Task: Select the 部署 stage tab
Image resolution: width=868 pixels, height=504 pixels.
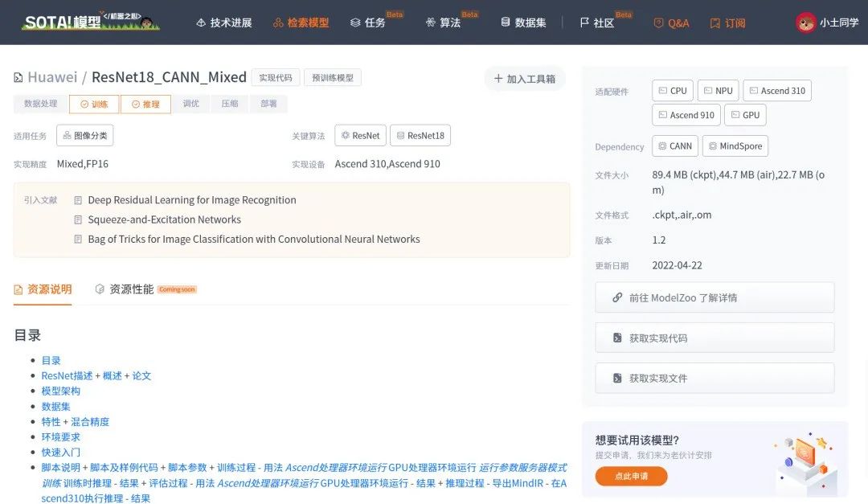Action: pyautogui.click(x=268, y=104)
